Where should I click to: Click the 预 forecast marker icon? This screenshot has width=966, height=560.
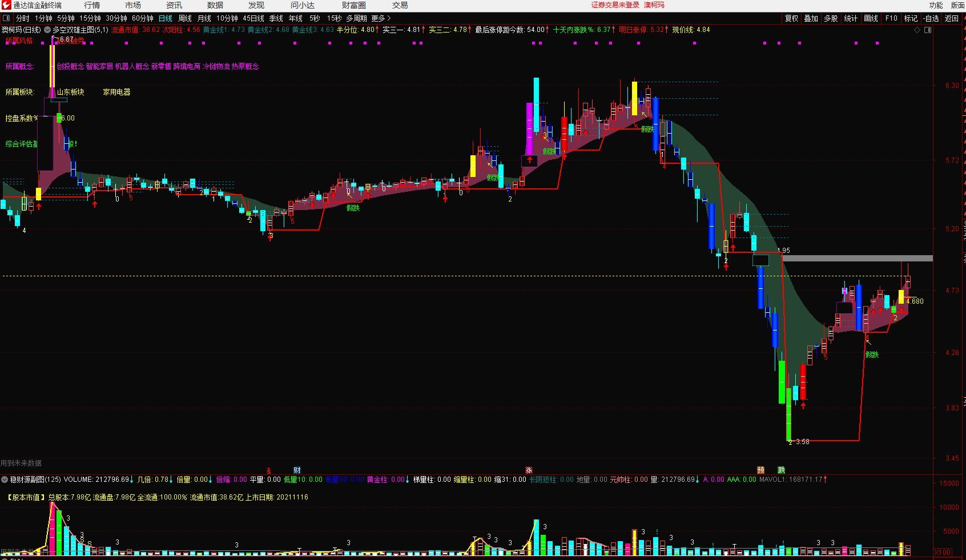(x=760, y=470)
